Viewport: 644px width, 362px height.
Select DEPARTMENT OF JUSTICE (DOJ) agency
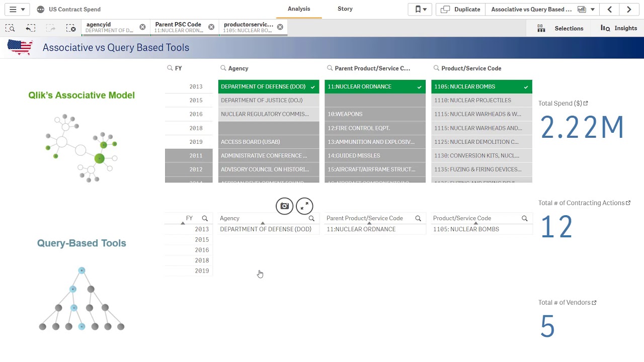tap(269, 100)
